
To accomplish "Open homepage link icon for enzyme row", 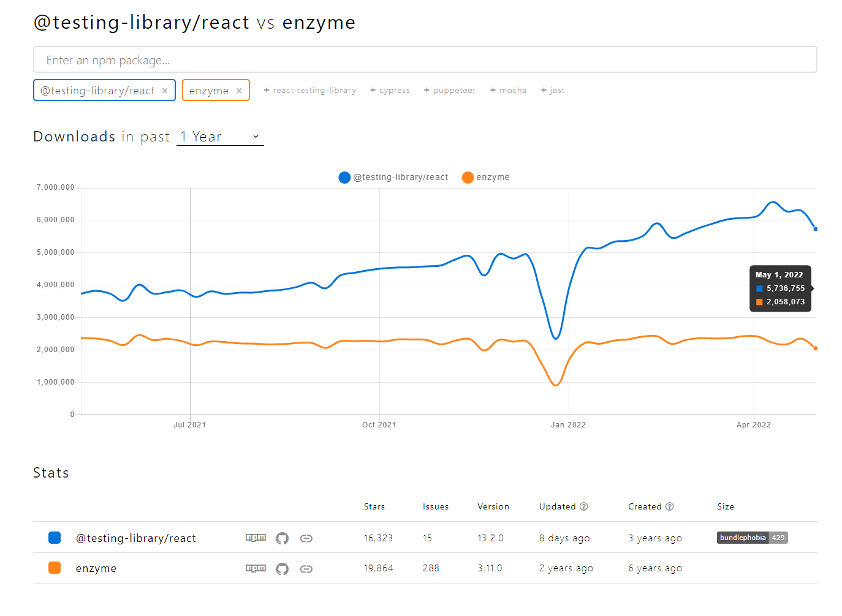I will pyautogui.click(x=306, y=569).
